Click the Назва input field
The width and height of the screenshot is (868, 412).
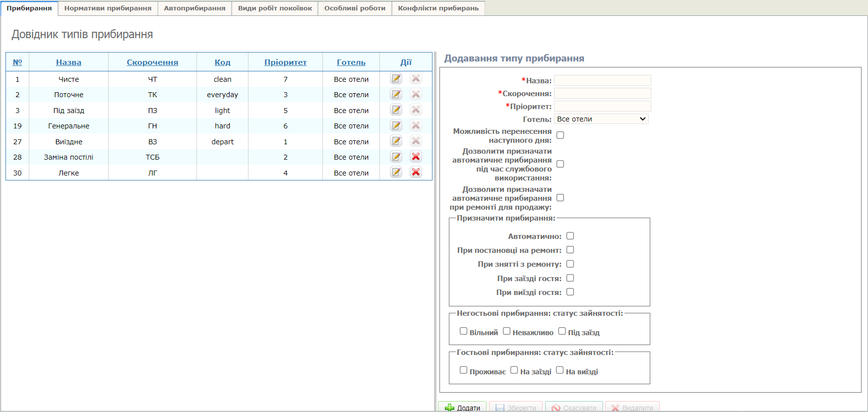(x=602, y=80)
